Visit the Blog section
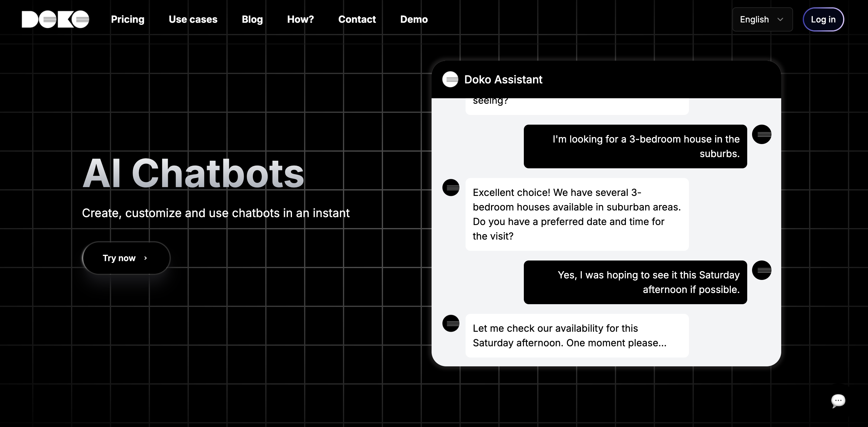The width and height of the screenshot is (868, 427). coord(252,19)
